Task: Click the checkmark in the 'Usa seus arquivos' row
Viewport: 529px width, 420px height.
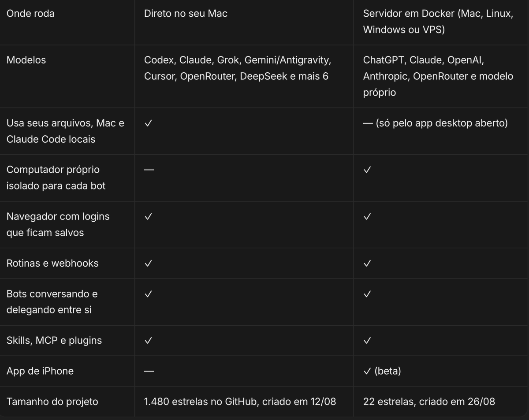Action: (x=148, y=123)
